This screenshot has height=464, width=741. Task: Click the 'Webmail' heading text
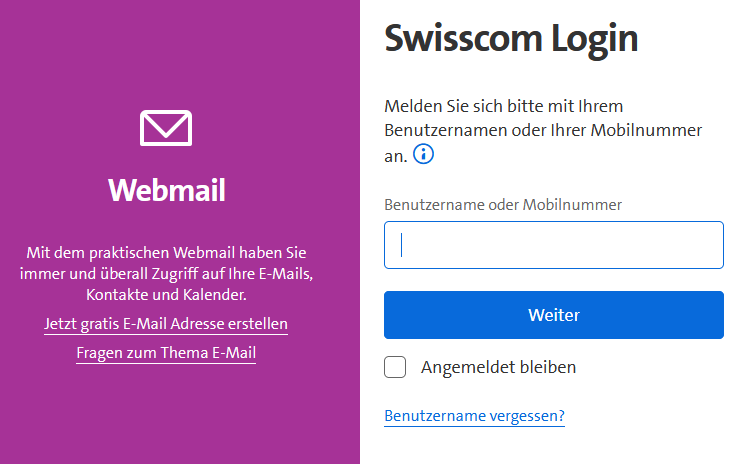pyautogui.click(x=166, y=190)
